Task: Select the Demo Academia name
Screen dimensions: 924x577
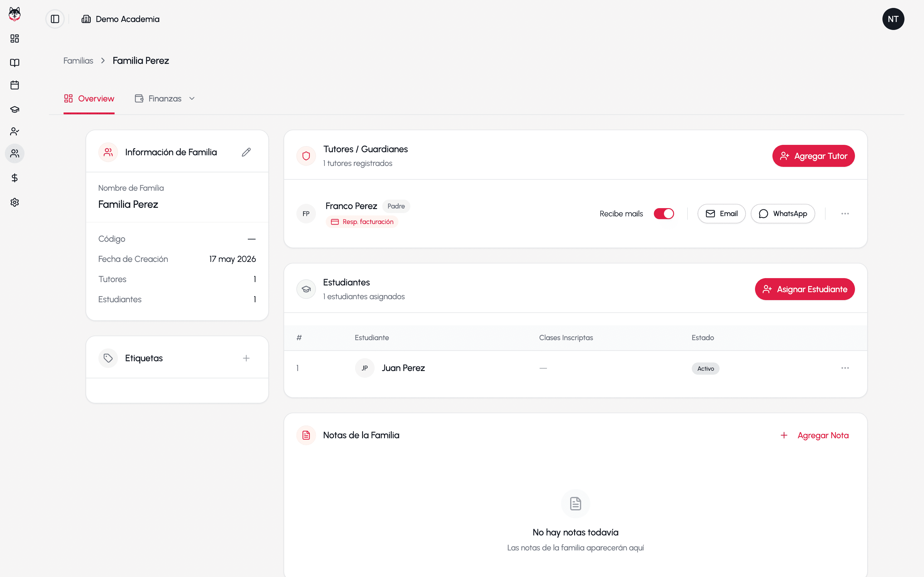Action: (127, 19)
